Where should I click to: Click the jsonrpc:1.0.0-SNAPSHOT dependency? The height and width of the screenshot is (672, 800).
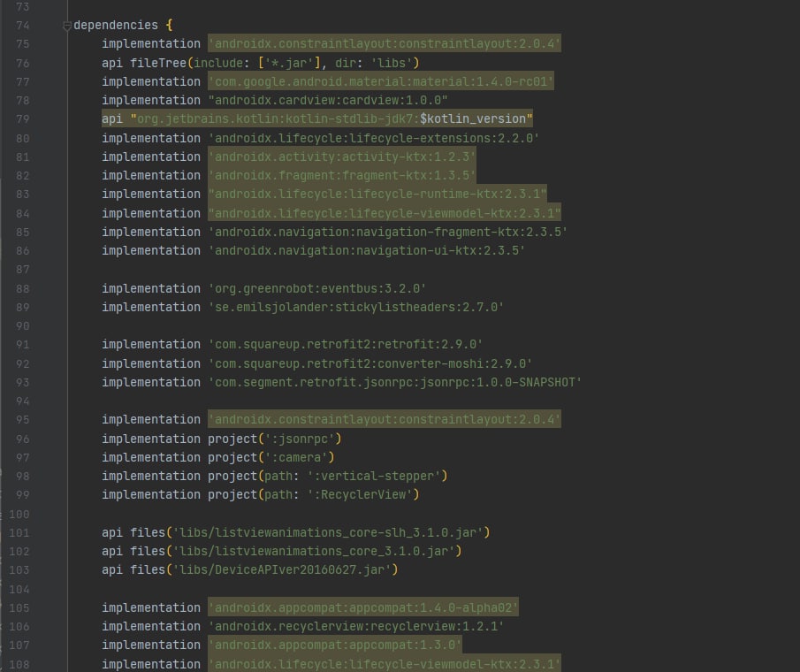point(395,382)
